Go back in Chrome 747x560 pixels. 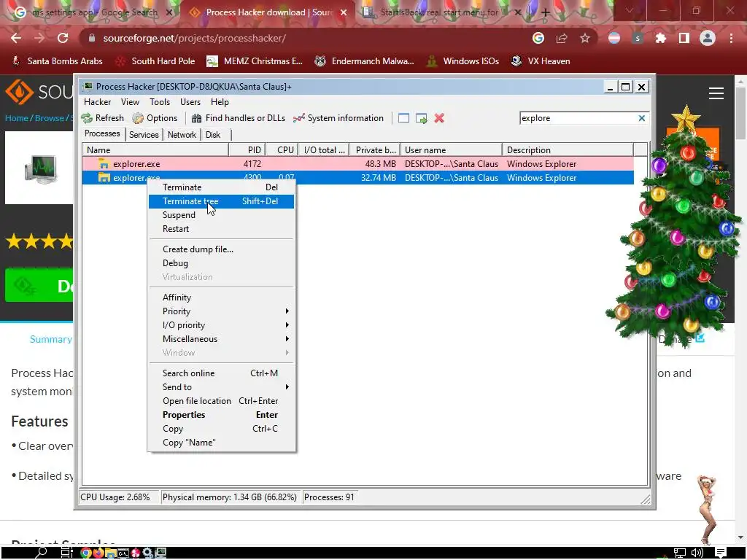click(16, 38)
